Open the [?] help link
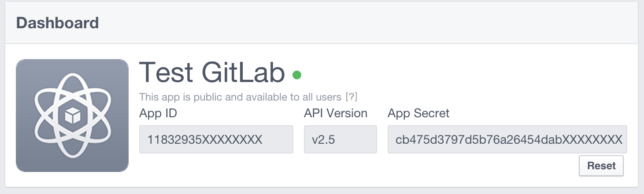The width and height of the screenshot is (644, 194). tap(351, 97)
